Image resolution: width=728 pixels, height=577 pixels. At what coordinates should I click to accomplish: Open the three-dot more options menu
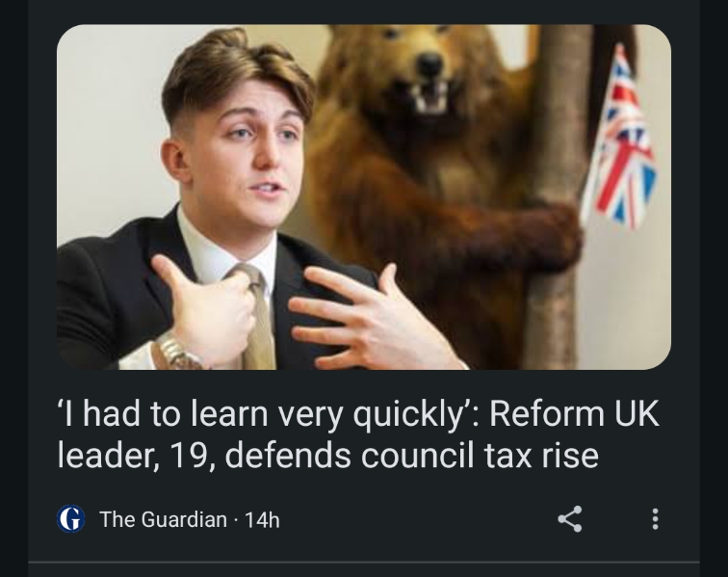[x=655, y=519]
